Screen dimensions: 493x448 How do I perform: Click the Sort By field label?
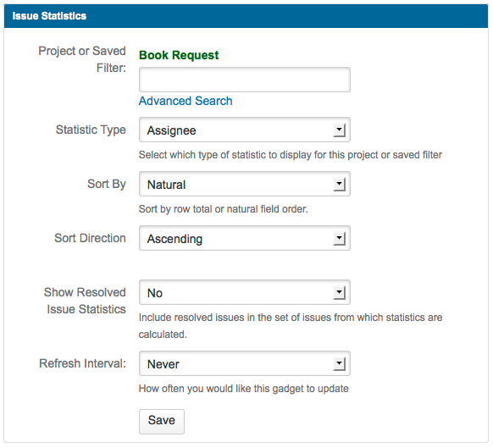[107, 184]
